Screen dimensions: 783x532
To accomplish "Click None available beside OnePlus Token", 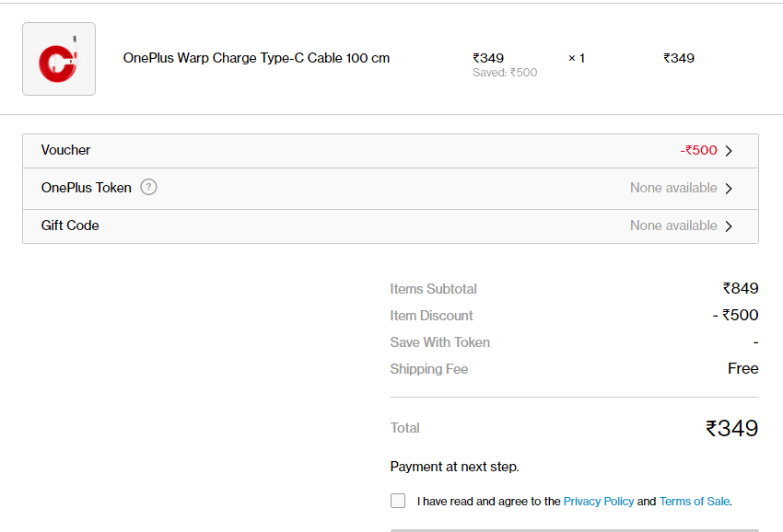I will 673,188.
